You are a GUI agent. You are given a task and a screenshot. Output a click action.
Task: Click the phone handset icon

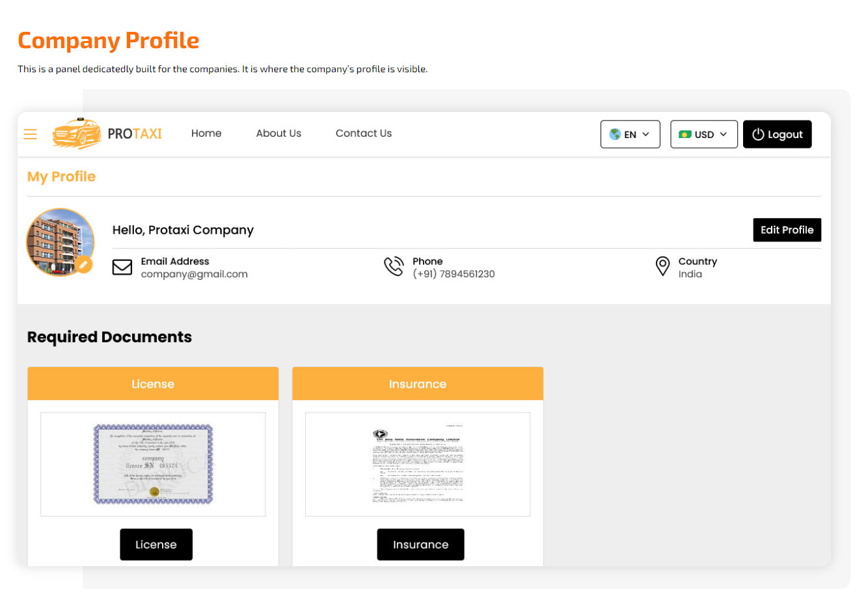point(394,267)
